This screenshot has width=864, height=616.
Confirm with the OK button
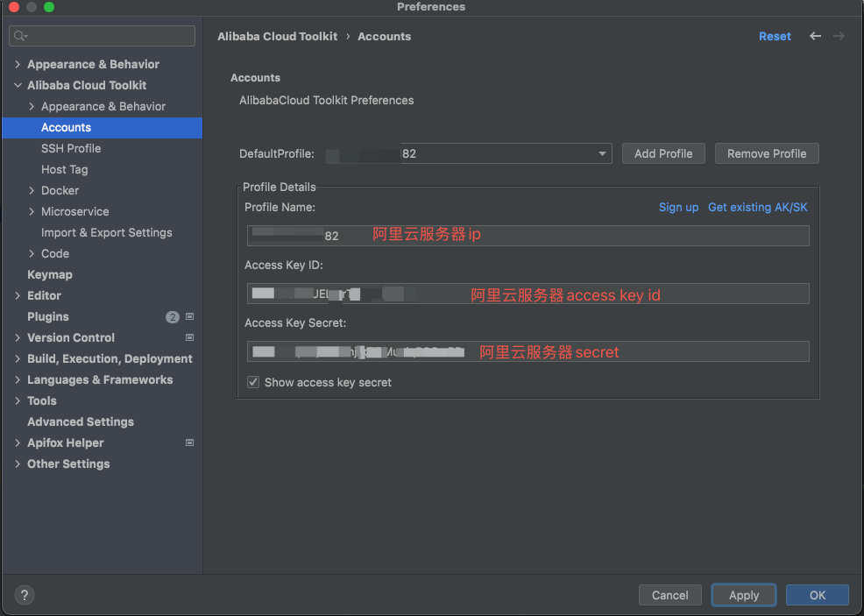pyautogui.click(x=818, y=595)
